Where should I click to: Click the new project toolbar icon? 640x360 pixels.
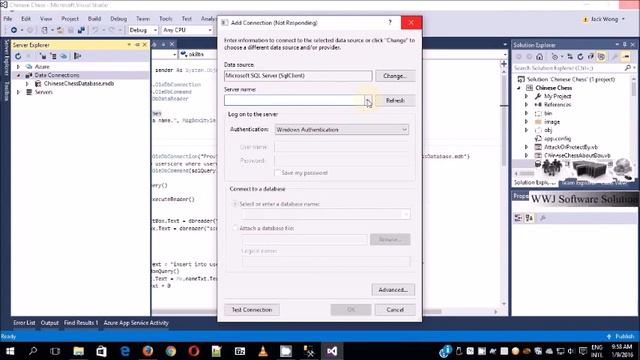[44, 30]
